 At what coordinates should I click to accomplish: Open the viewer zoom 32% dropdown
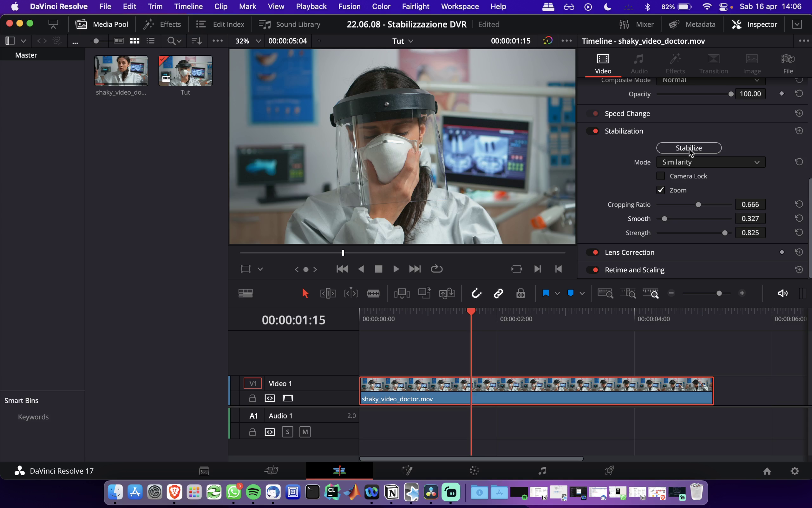(x=248, y=41)
